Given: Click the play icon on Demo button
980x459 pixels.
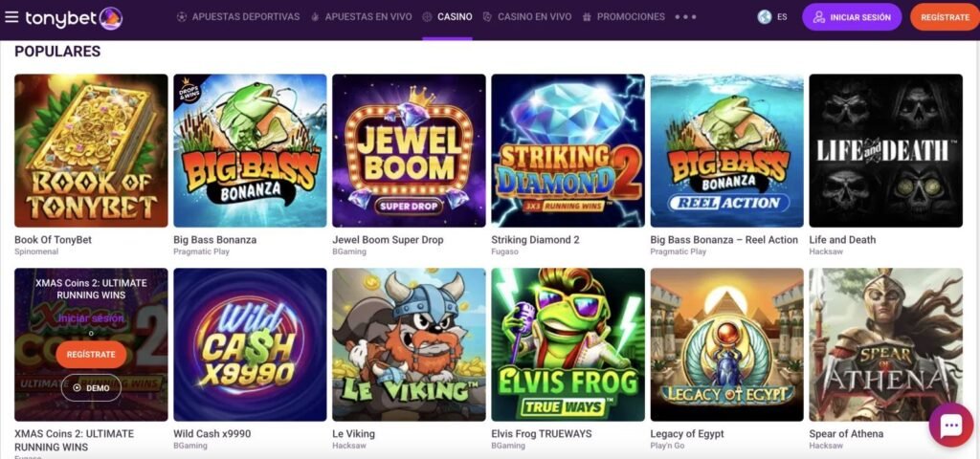Looking at the screenshot, I should click(x=78, y=388).
